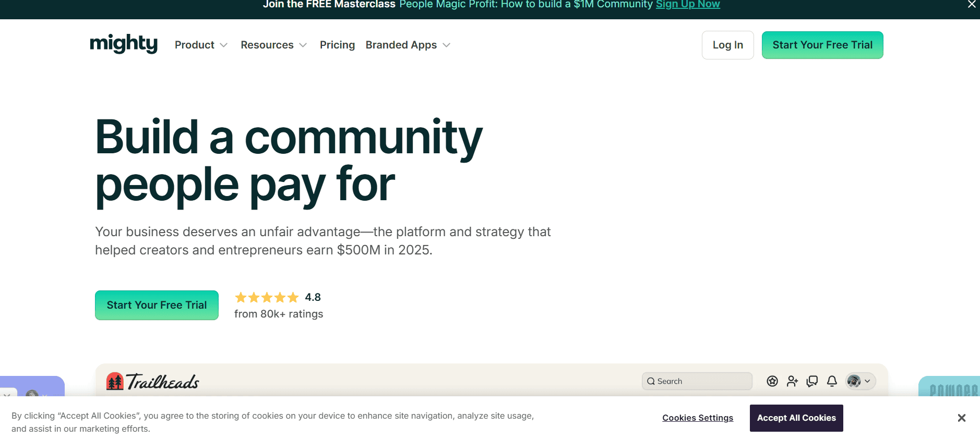Follow the Sign Up Now link

click(687, 5)
